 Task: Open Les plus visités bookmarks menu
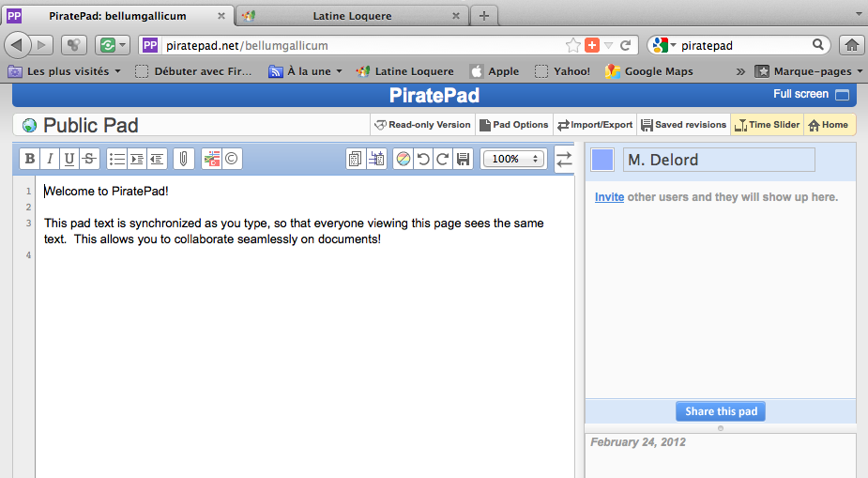coord(64,71)
